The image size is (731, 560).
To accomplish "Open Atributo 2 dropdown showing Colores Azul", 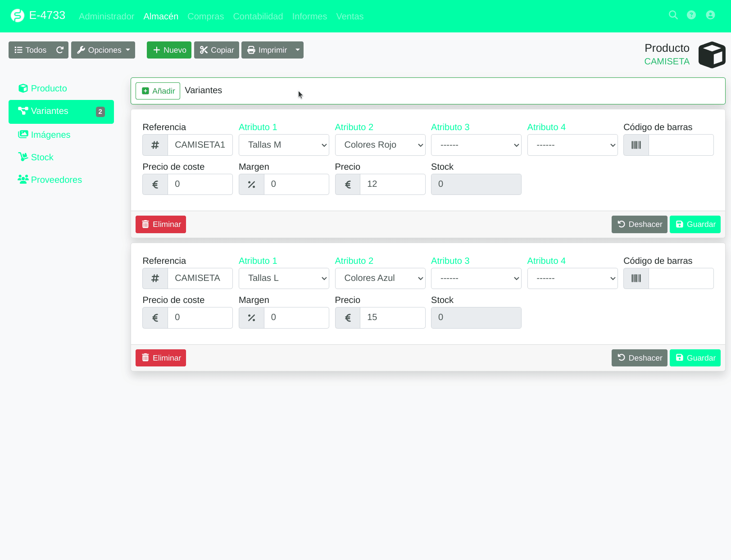I will pyautogui.click(x=380, y=278).
